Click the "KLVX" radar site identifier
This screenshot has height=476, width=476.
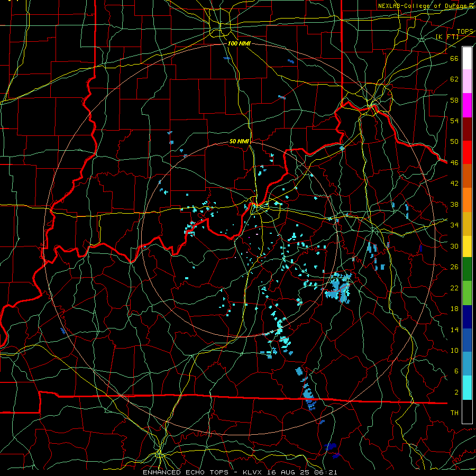[253, 472]
